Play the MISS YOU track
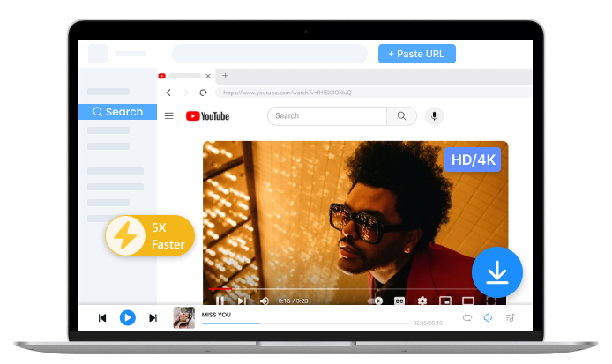The image size is (612, 364). pos(128,317)
